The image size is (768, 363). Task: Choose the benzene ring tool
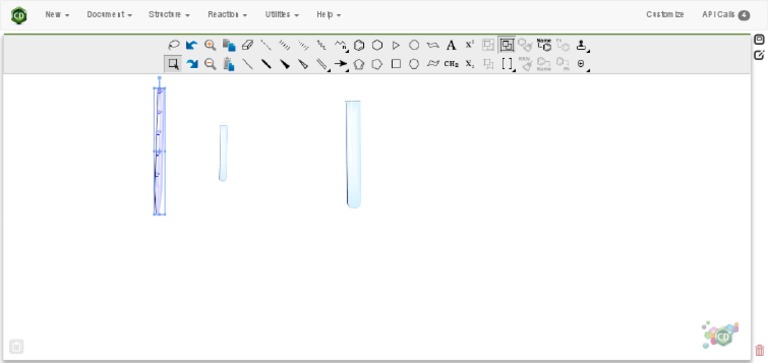359,46
